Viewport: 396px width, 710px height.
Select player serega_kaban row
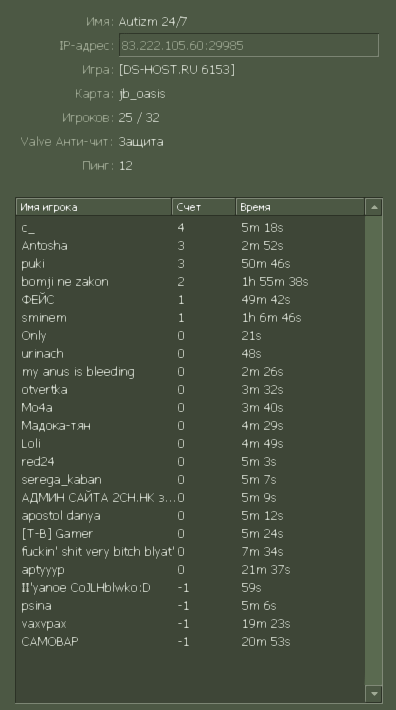[191, 480]
